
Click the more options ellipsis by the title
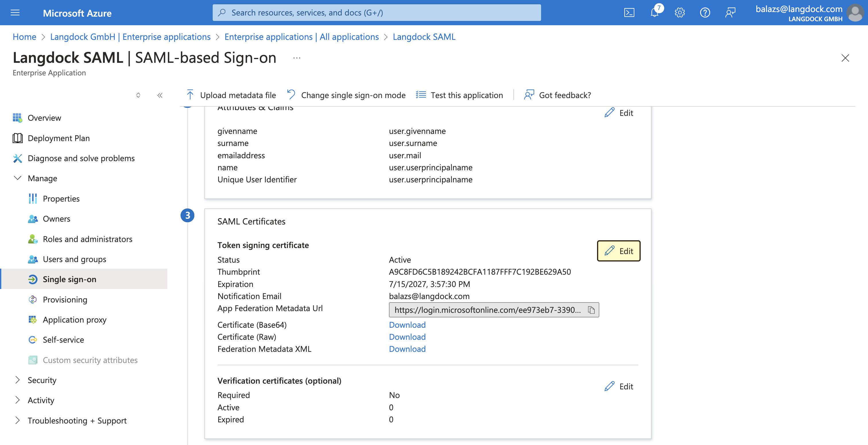click(x=297, y=58)
